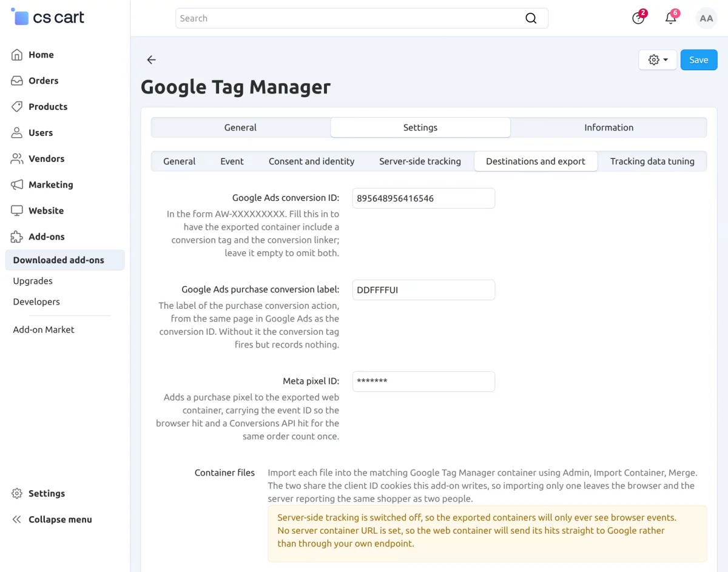Viewport: 728px width, 572px height.
Task: Click the Collapse menu double-chevron icon
Action: click(18, 520)
